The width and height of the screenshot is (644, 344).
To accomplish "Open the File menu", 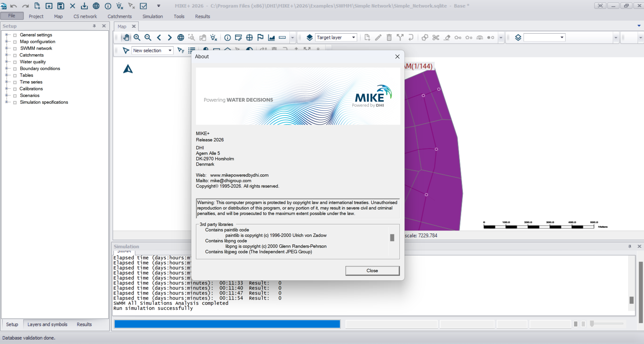I will pyautogui.click(x=12, y=16).
